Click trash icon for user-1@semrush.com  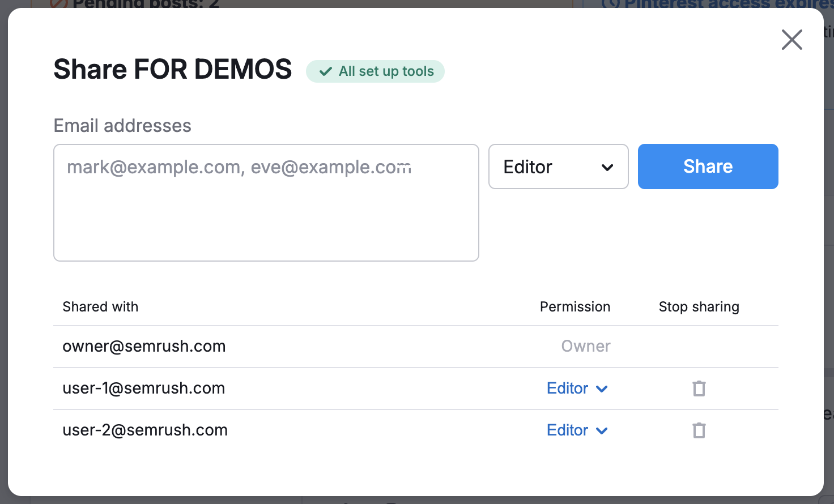click(x=699, y=388)
